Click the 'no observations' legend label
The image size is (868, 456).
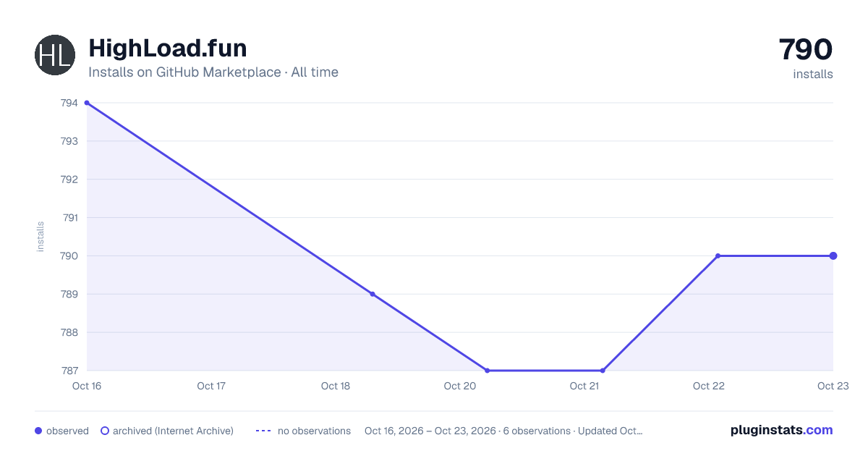pos(314,431)
